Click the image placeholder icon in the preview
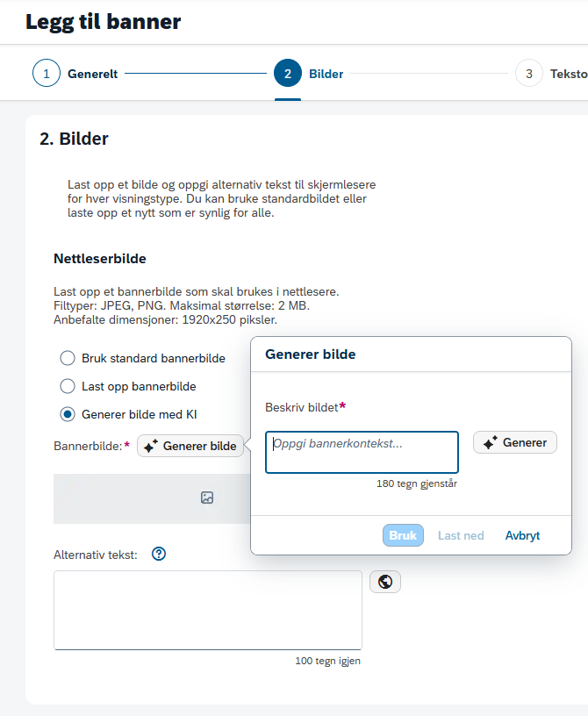Viewport: 588px width, 716px height. [207, 498]
